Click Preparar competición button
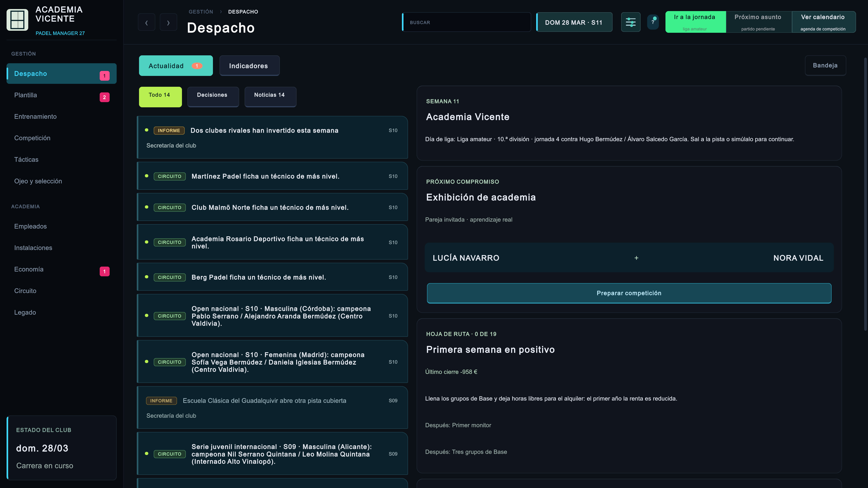Viewport: 868px width, 488px height. coord(629,293)
